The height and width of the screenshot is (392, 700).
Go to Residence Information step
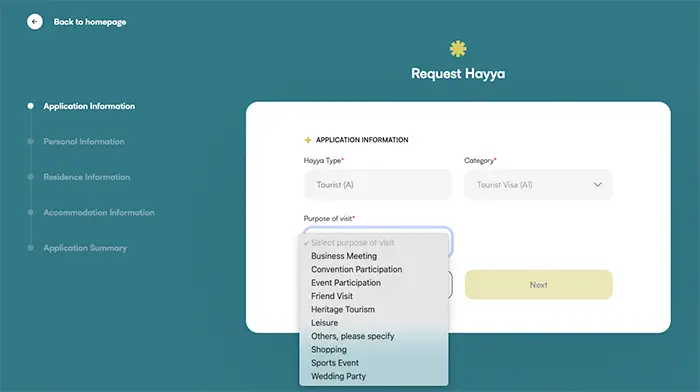pyautogui.click(x=87, y=177)
